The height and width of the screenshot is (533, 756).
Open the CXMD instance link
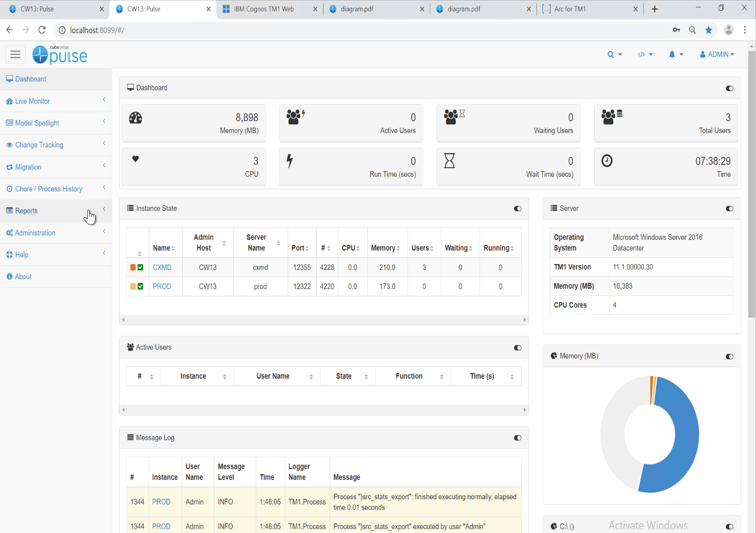pyautogui.click(x=162, y=267)
